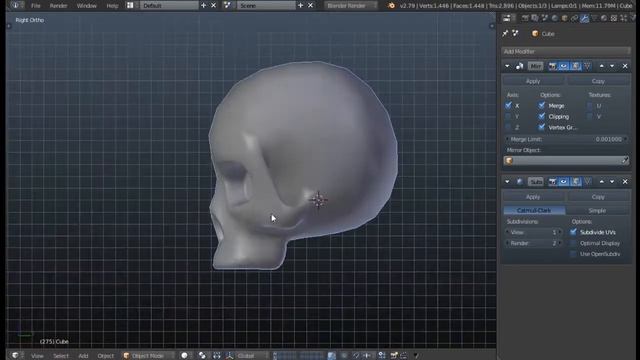This screenshot has width=640, height=360.
Task: Toggle Mirror modifier render visibility
Action: 552,66
